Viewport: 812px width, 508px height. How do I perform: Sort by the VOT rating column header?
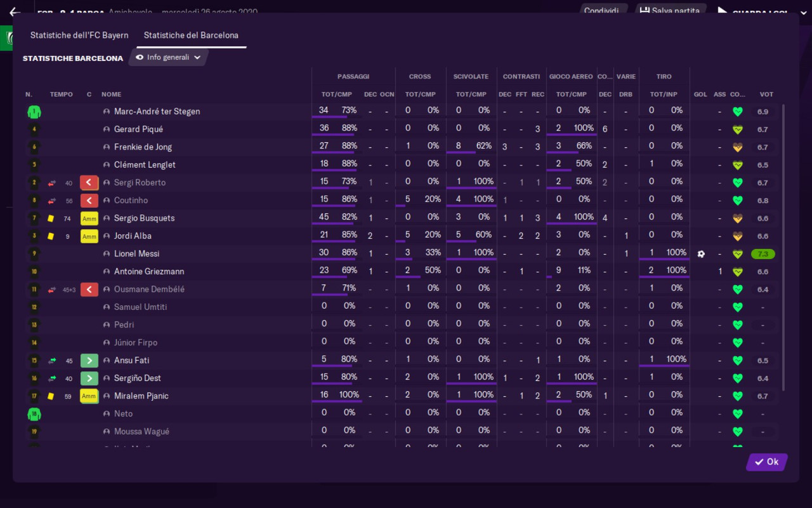coord(766,95)
